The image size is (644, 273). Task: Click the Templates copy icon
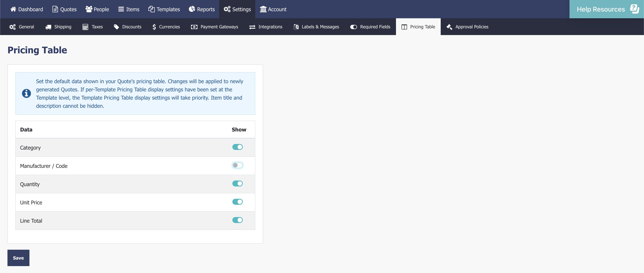tap(151, 9)
